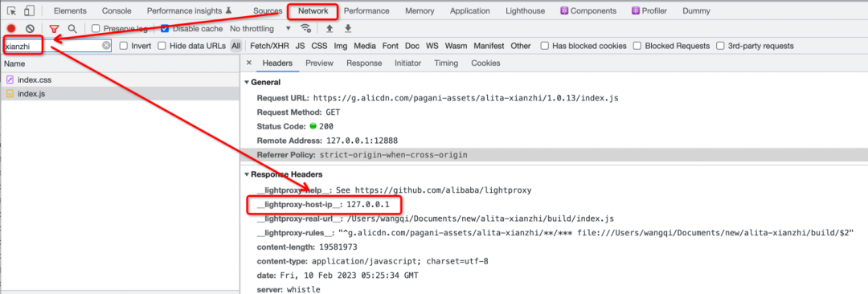The width and height of the screenshot is (868, 294).
Task: Select the Request URL value text
Action: (466, 99)
